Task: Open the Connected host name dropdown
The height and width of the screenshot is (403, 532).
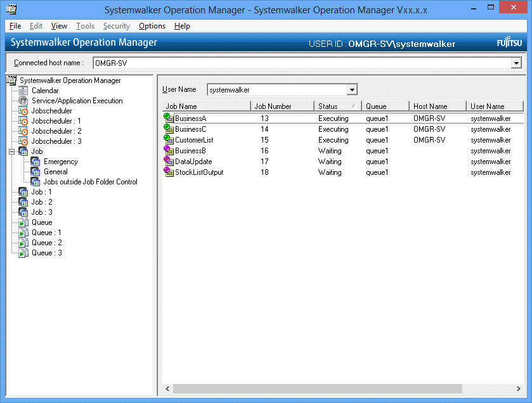Action: click(x=516, y=63)
